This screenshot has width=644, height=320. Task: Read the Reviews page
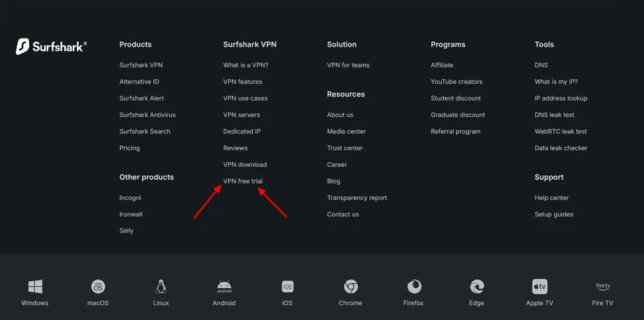click(x=235, y=148)
